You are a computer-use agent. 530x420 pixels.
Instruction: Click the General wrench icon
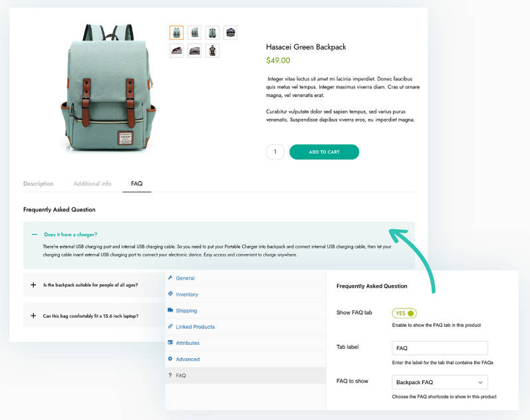pos(170,278)
